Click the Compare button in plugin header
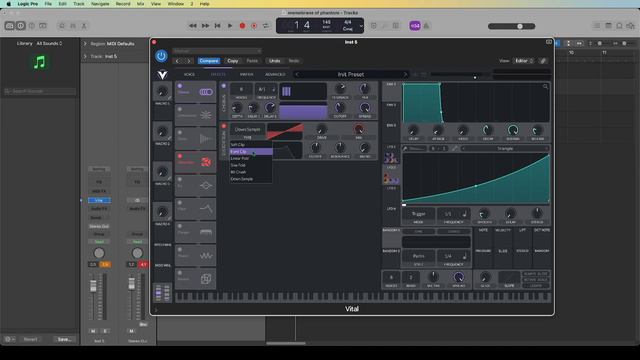The width and height of the screenshot is (640, 360). pyautogui.click(x=209, y=61)
